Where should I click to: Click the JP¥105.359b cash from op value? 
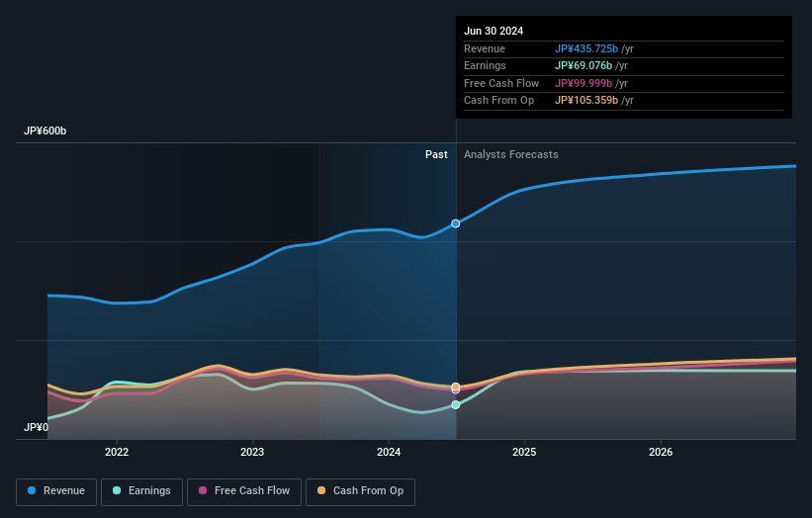pyautogui.click(x=586, y=101)
